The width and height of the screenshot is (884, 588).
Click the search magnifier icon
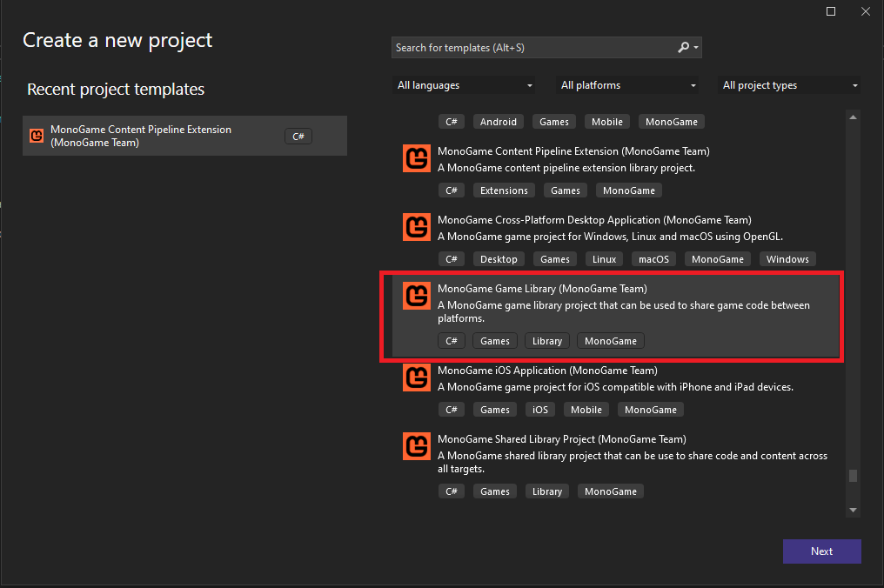683,47
